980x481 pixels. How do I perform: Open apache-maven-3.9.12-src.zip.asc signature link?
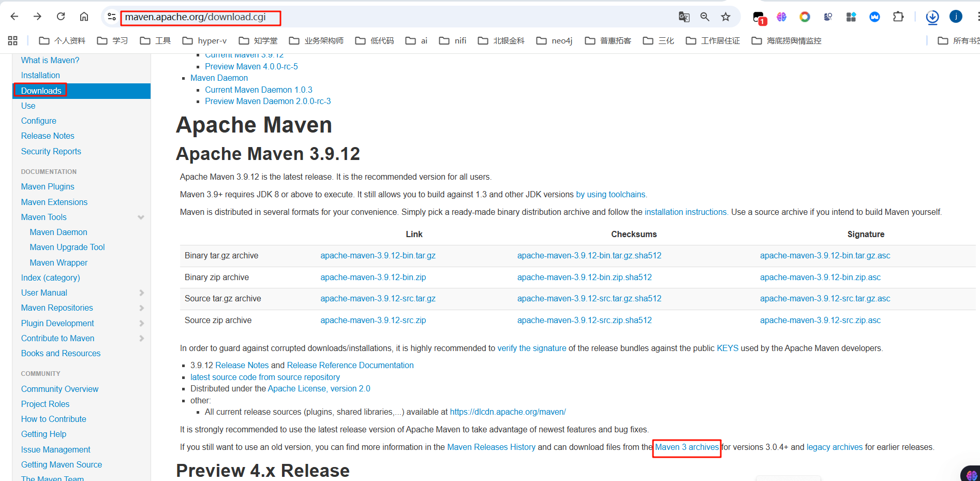(820, 320)
